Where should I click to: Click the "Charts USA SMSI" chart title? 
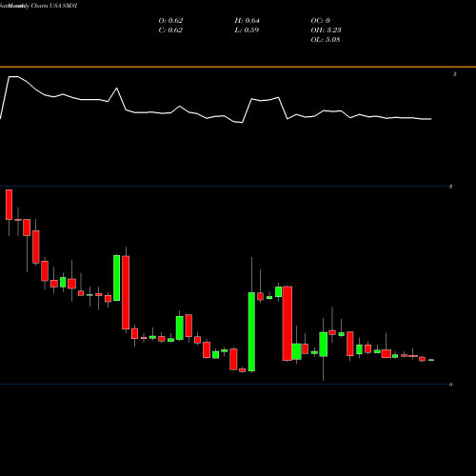(x=54, y=6)
